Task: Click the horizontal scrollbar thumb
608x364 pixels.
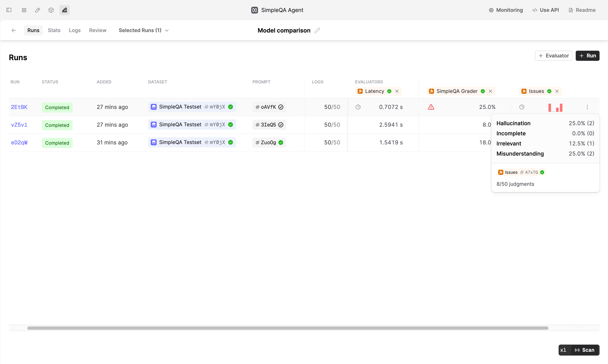Action: tap(288, 328)
